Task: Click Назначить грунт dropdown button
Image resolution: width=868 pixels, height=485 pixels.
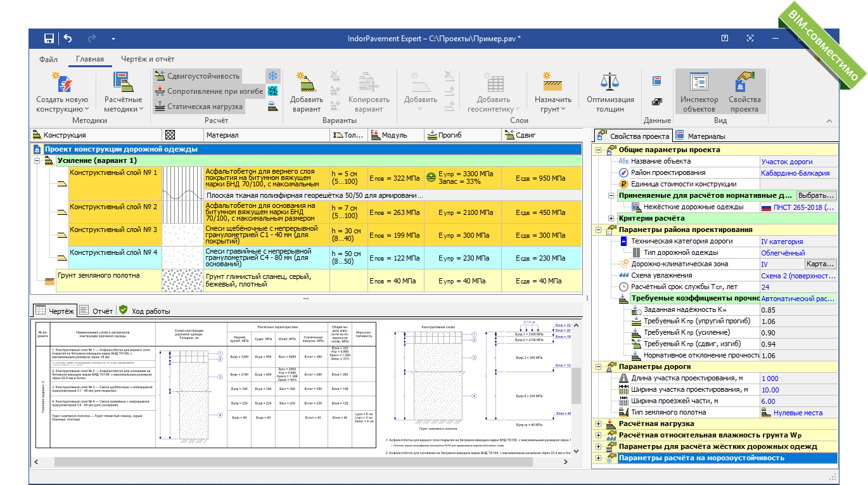Action: click(552, 93)
